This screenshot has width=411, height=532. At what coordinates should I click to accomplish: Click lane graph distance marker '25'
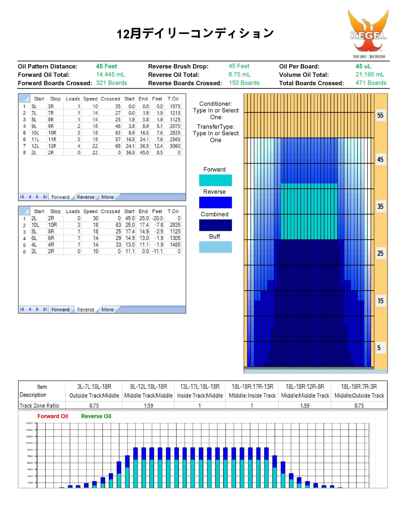tap(380, 253)
